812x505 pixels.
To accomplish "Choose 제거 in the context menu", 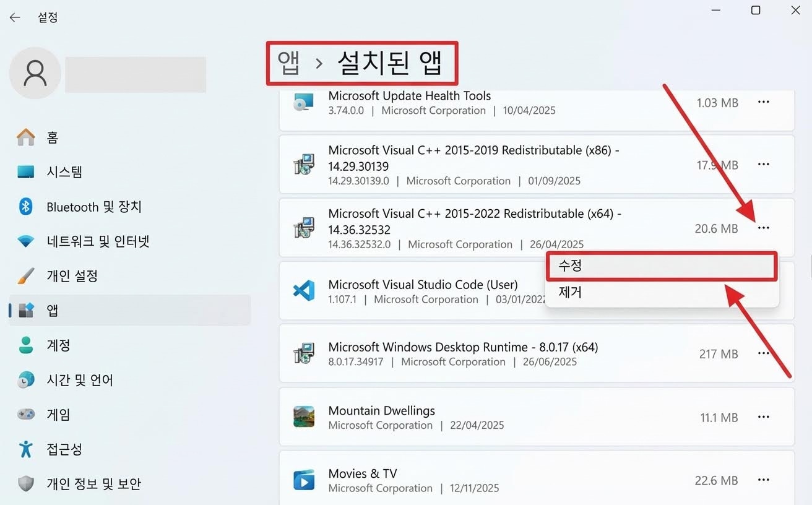I will [661, 292].
